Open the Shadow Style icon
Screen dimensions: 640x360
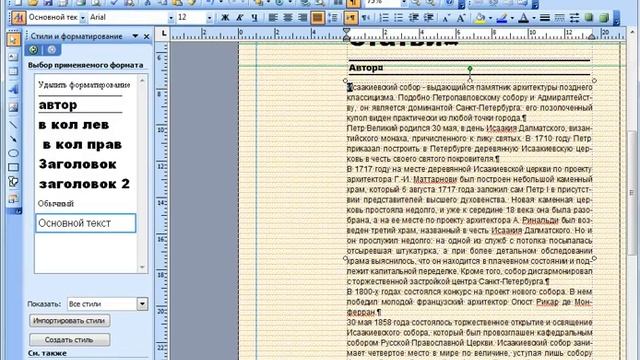click(x=589, y=18)
